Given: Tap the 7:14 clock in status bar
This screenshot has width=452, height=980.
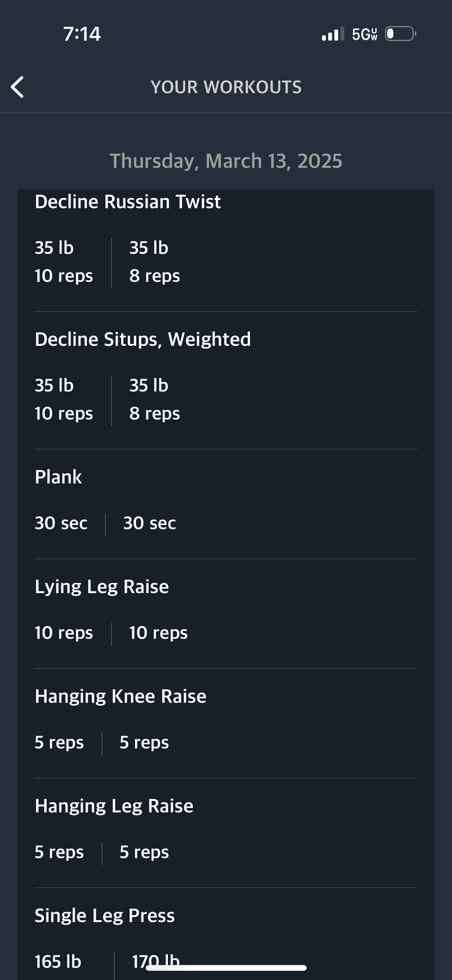Looking at the screenshot, I should [x=82, y=34].
